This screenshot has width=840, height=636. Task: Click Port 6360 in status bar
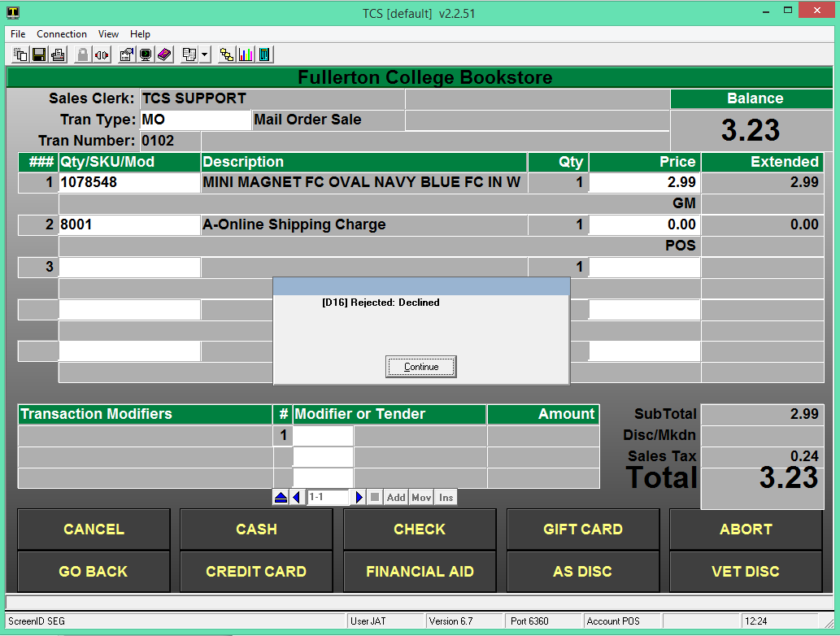click(529, 621)
